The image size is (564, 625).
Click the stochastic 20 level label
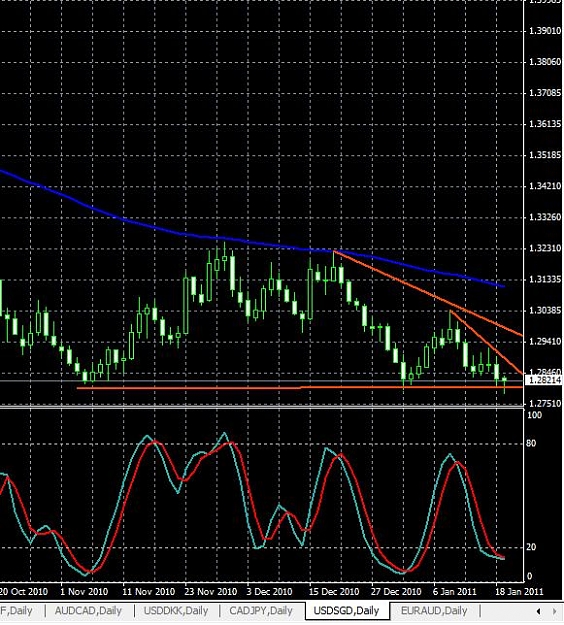click(x=531, y=547)
